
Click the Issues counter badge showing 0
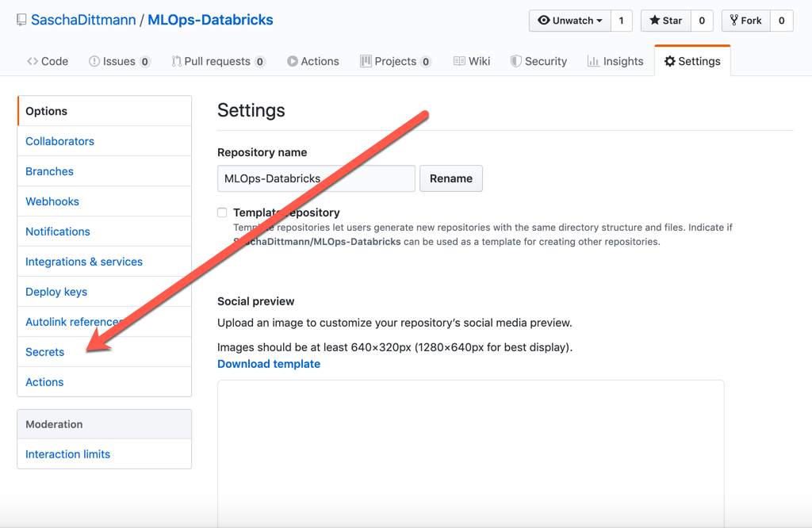145,62
